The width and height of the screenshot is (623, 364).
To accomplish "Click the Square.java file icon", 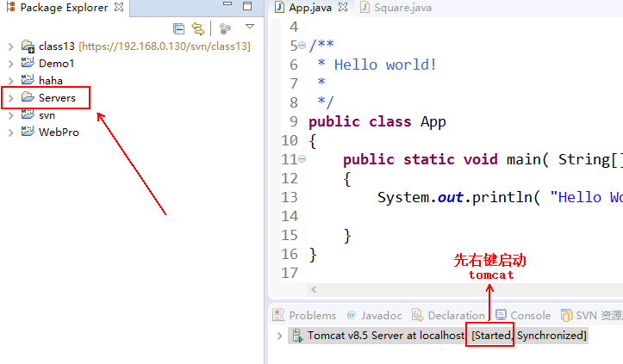I will [364, 7].
